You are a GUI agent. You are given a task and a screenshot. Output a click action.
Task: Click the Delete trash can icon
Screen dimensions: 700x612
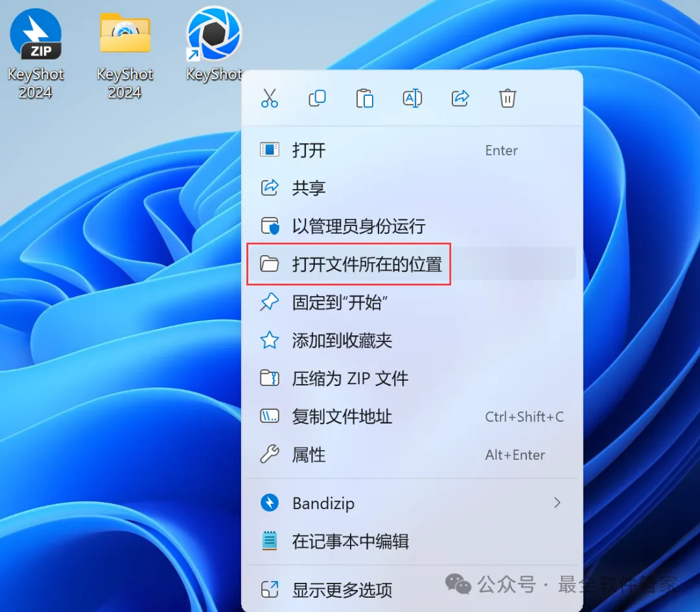pos(507,98)
